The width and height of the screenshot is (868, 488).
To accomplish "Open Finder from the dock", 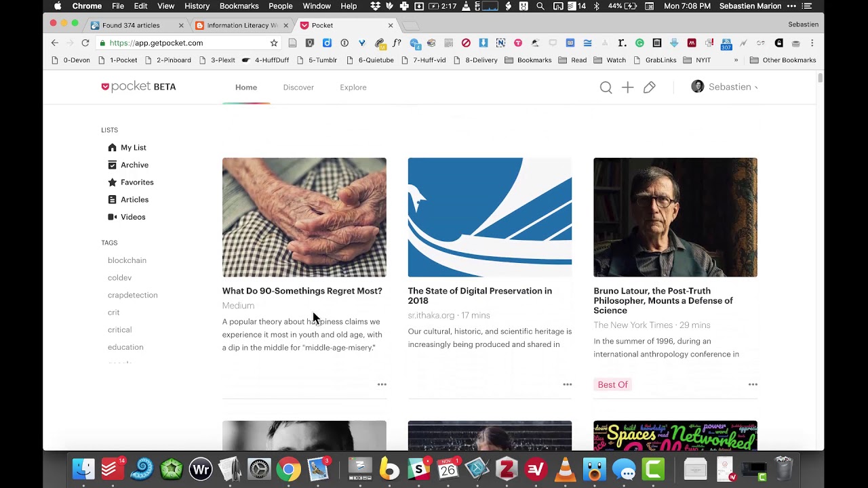I will pos(83,468).
